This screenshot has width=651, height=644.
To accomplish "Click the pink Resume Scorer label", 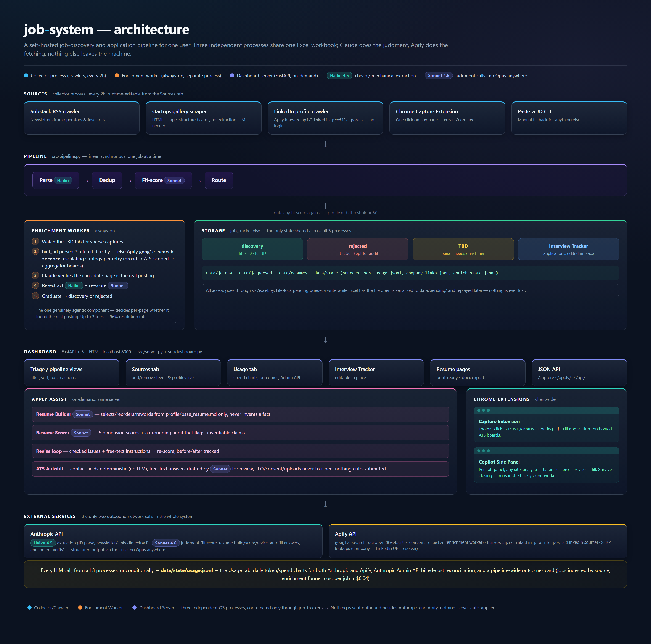I will coord(53,433).
